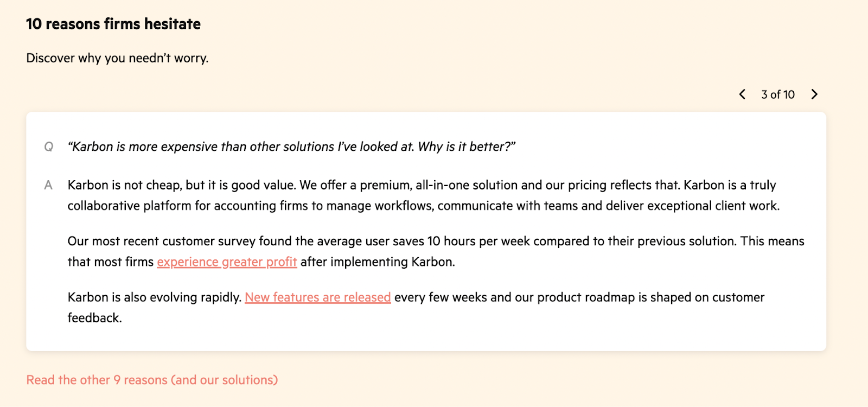Viewport: 868px width, 407px height.
Task: Advance to the next reason with right chevron
Action: tap(814, 94)
